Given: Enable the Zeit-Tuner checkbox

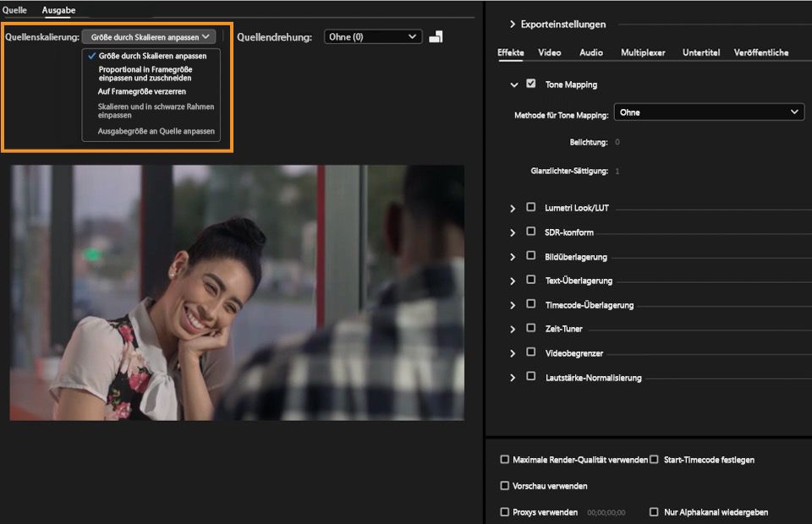Looking at the screenshot, I should (x=531, y=327).
